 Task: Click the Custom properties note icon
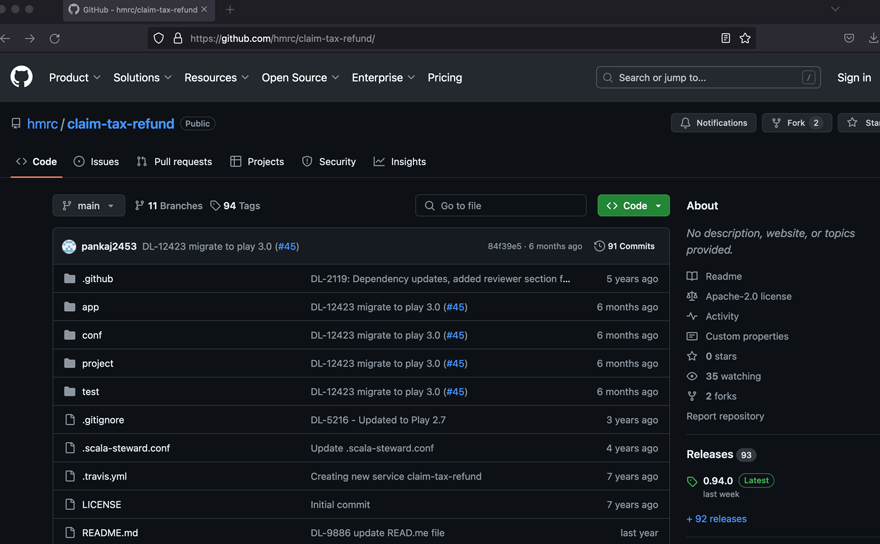coord(692,336)
